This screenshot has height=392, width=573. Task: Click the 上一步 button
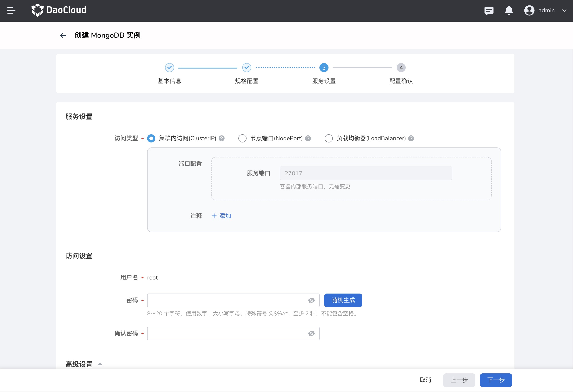click(459, 380)
